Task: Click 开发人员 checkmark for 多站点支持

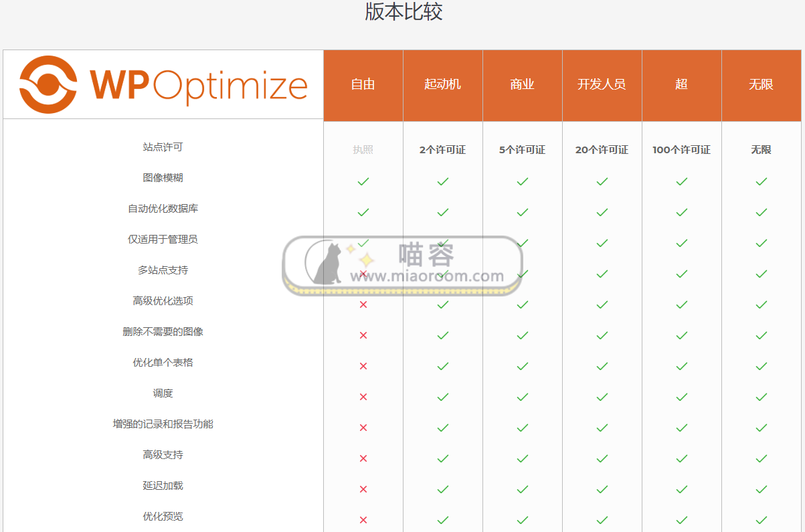Action: tap(602, 274)
